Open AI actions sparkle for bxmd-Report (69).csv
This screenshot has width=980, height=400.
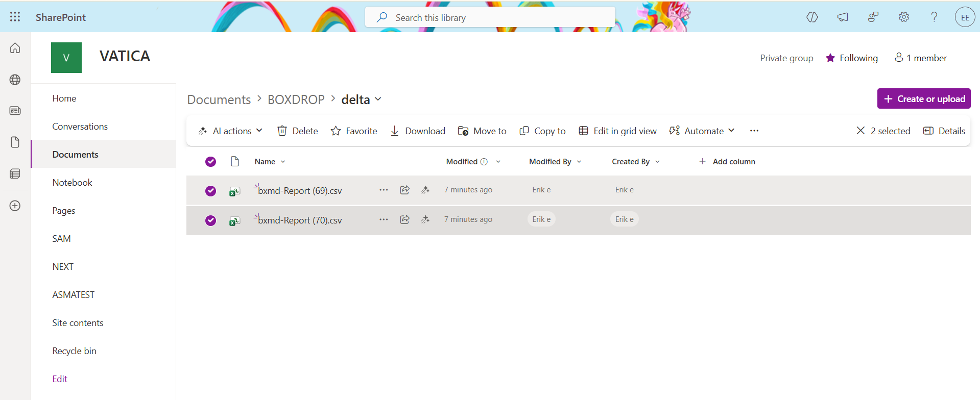point(425,190)
